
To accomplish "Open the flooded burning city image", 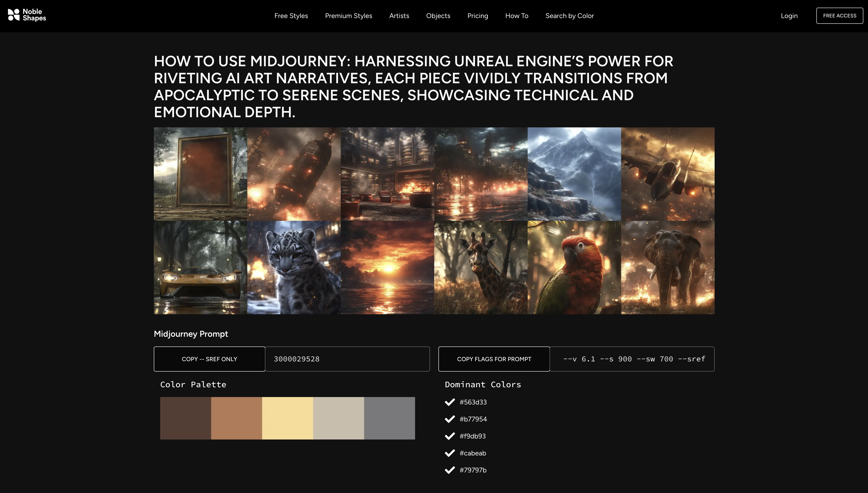I will coord(481,174).
